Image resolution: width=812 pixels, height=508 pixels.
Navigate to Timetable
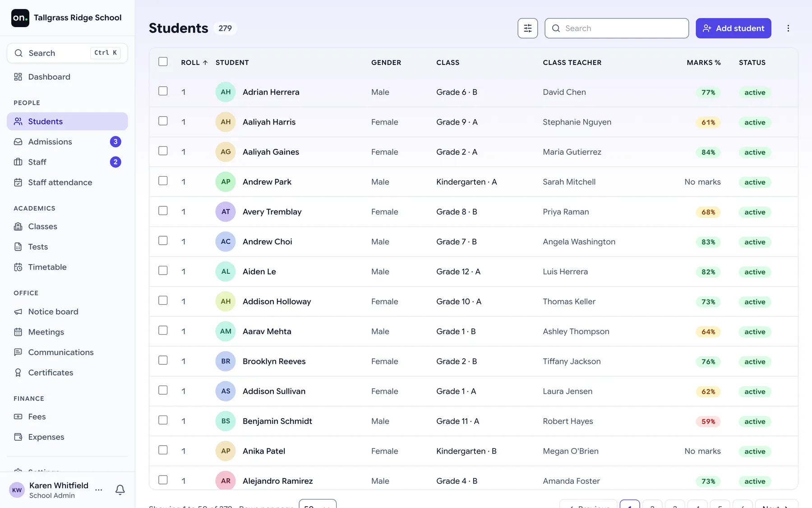tap(67, 267)
